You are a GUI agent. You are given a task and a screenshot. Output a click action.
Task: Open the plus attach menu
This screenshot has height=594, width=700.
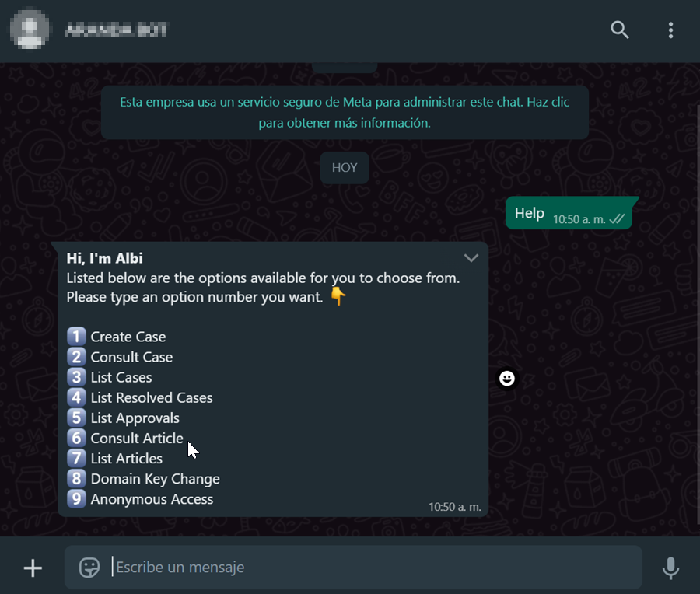[33, 568]
